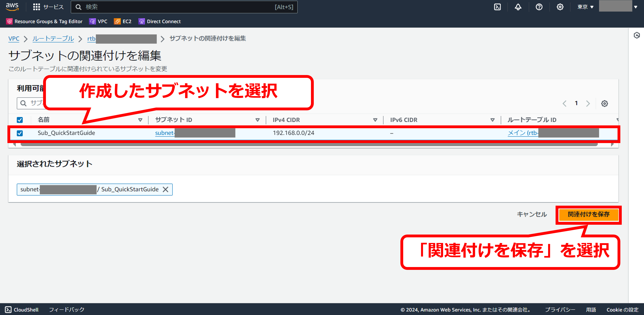The height and width of the screenshot is (315, 644).
Task: Open the AWS services grid menu
Action: click(x=36, y=7)
